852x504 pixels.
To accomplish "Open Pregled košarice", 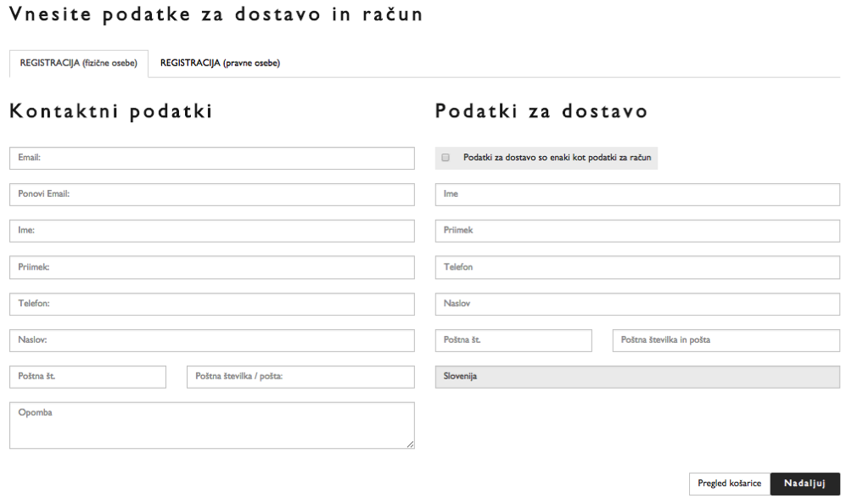I will pos(729,484).
